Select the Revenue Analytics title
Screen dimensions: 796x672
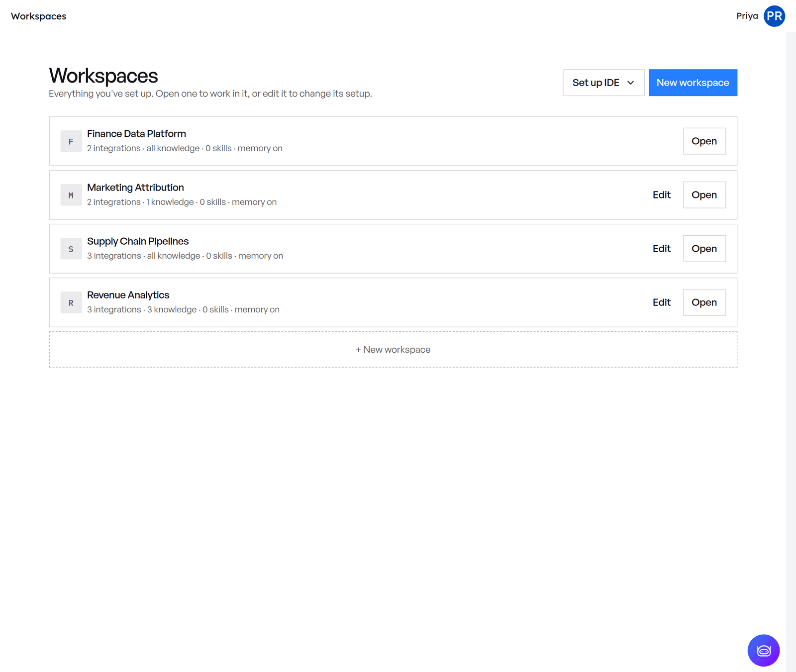coord(128,295)
